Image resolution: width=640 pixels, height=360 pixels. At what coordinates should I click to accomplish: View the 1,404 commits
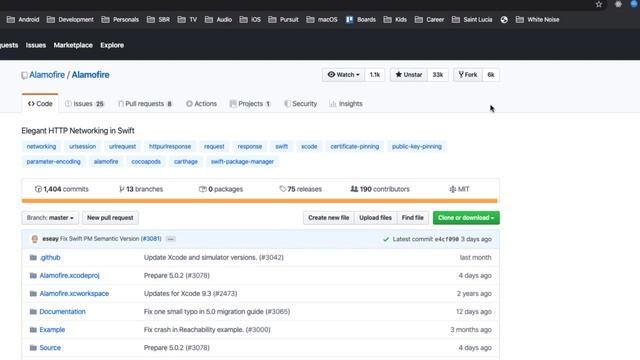pos(62,189)
